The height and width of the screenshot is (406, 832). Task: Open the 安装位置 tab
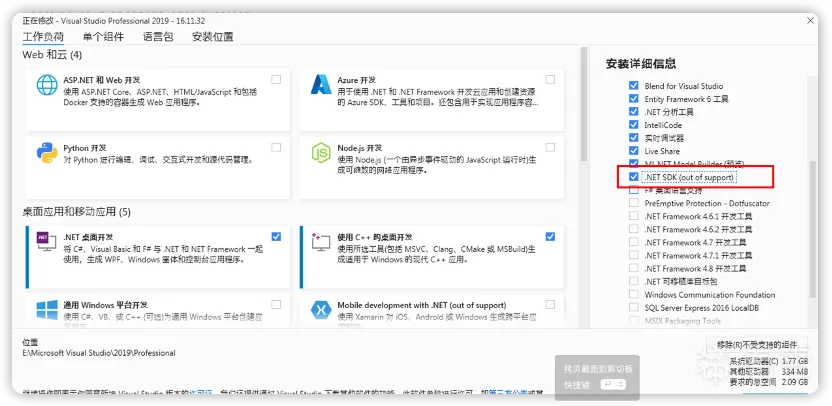pyautogui.click(x=212, y=37)
